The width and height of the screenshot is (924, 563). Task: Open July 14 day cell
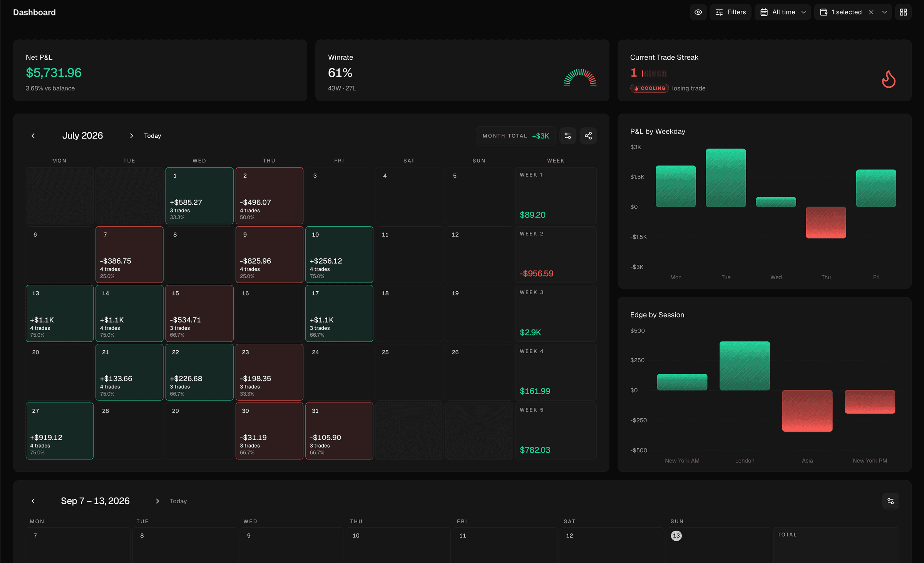[x=129, y=313]
